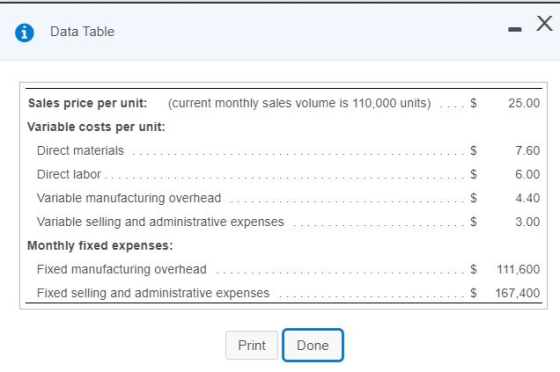Screen dimensions: 560x372
Task: Click the fixed selling value 167,400
Action: 518,293
